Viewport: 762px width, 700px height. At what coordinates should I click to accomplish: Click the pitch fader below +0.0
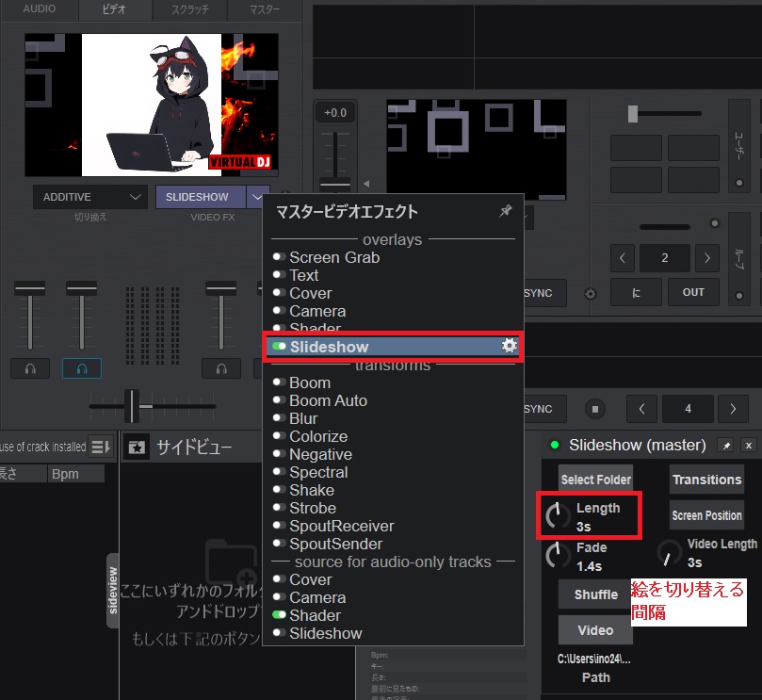coord(334,185)
